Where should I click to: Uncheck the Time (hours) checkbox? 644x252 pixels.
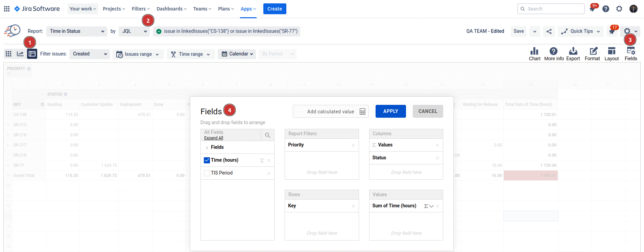click(207, 160)
